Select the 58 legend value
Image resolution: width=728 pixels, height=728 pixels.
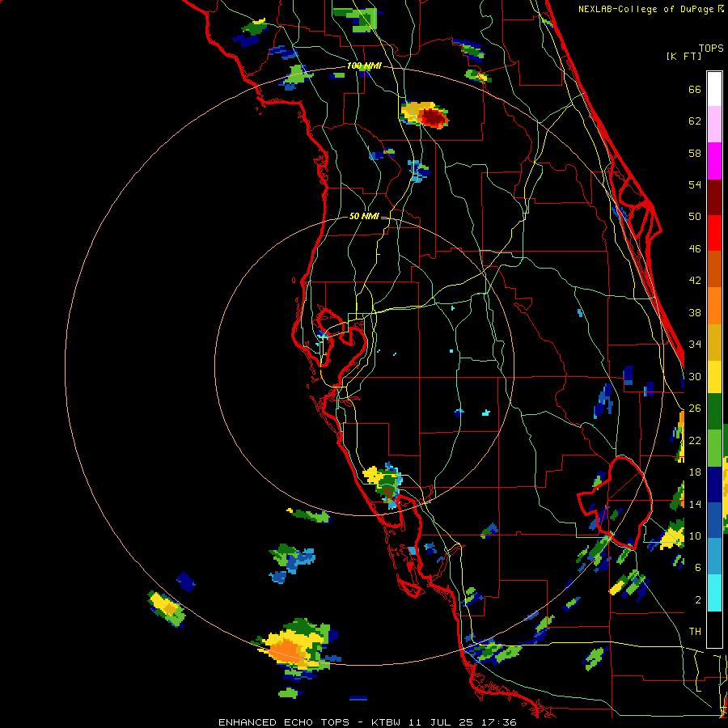[695, 153]
